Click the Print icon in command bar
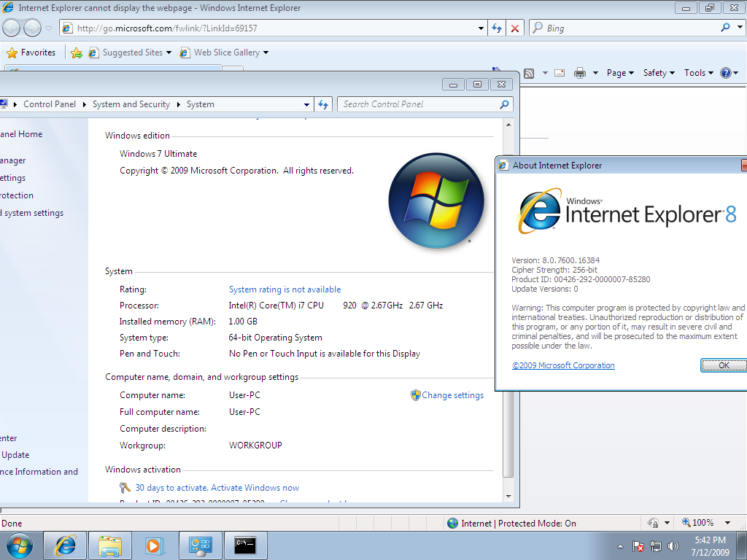Viewport: 747px width, 560px height. coord(580,73)
